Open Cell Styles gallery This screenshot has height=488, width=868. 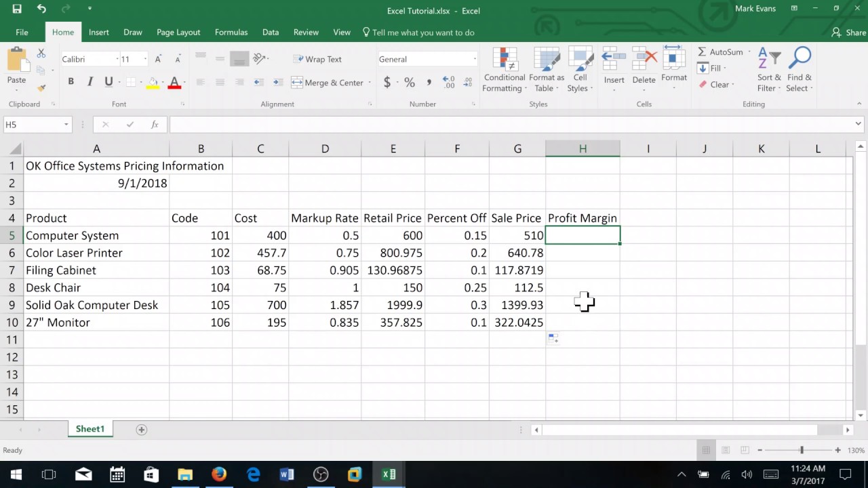(580, 70)
